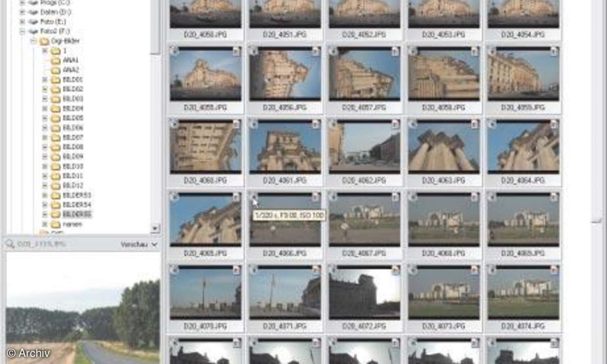This screenshot has height=364, width=607.
Task: Click the round badge icon on D20_4057.JPG thumbnail
Action: pyautogui.click(x=333, y=51)
